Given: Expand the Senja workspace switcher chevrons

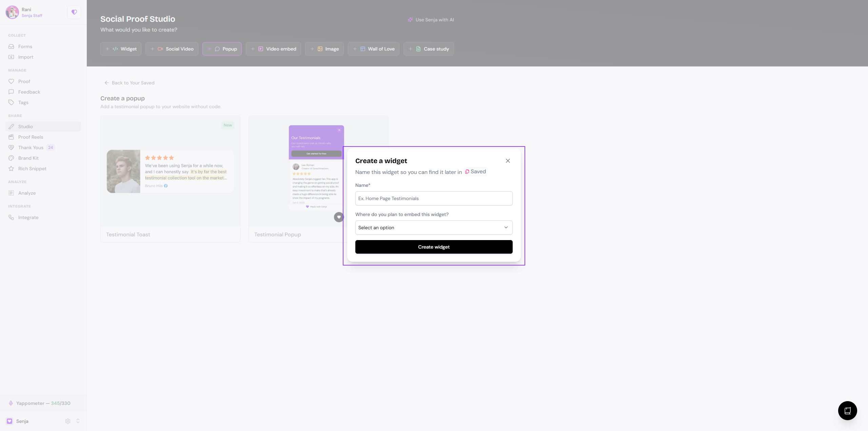Looking at the screenshot, I should pyautogui.click(x=78, y=421).
